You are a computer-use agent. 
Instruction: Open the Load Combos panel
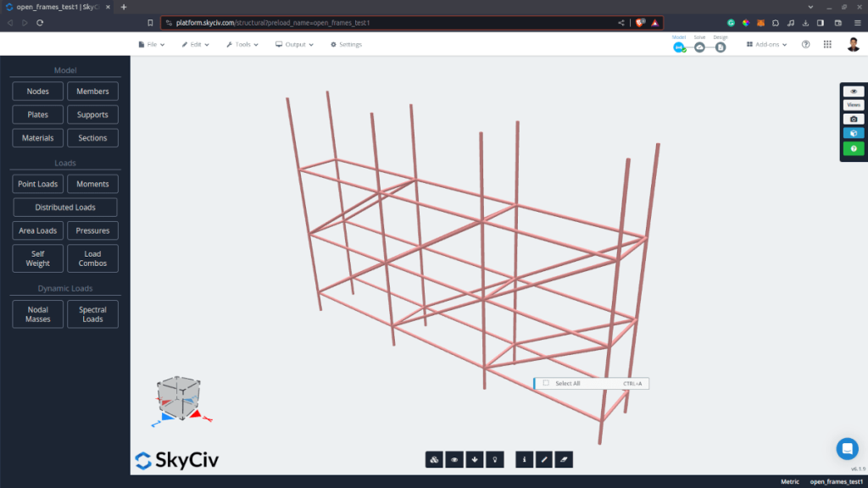click(92, 258)
